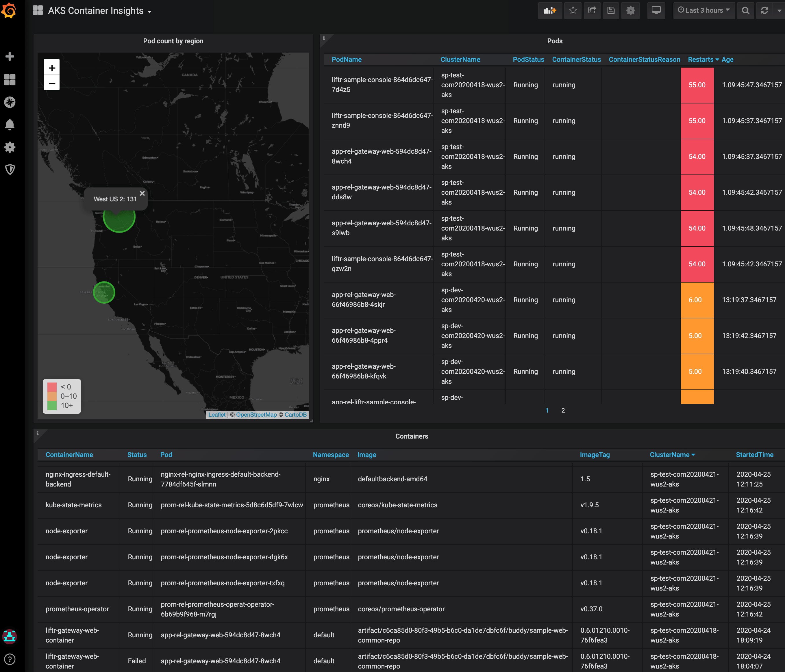Open Alerting bell icon in sidebar
785x672 pixels.
(x=10, y=125)
